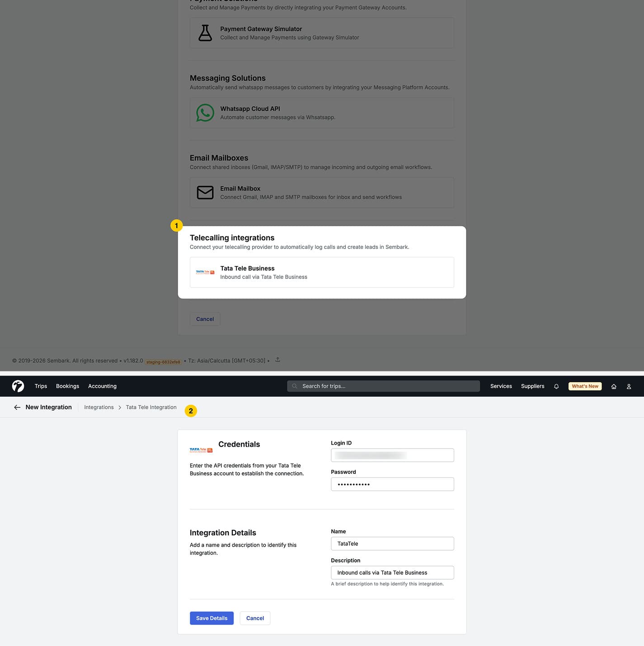Cancel the integration selection list
The height and width of the screenshot is (646, 644).
click(x=205, y=319)
